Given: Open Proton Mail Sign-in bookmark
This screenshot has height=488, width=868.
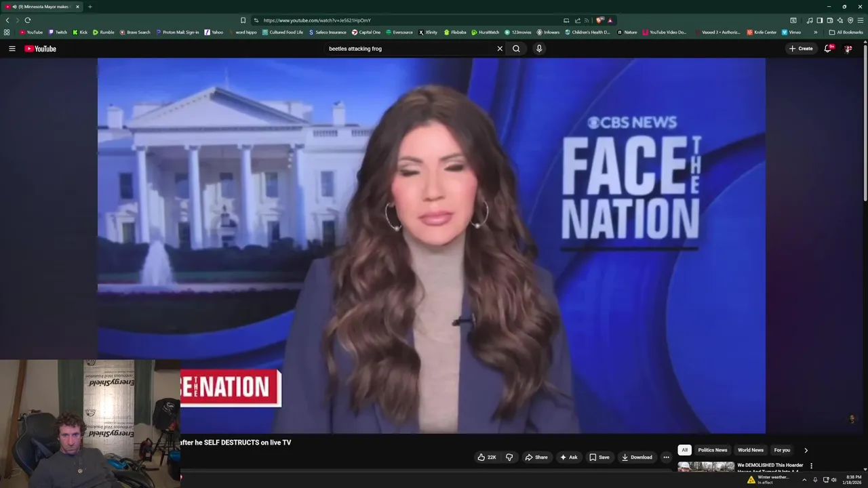Looking at the screenshot, I should 178,32.
